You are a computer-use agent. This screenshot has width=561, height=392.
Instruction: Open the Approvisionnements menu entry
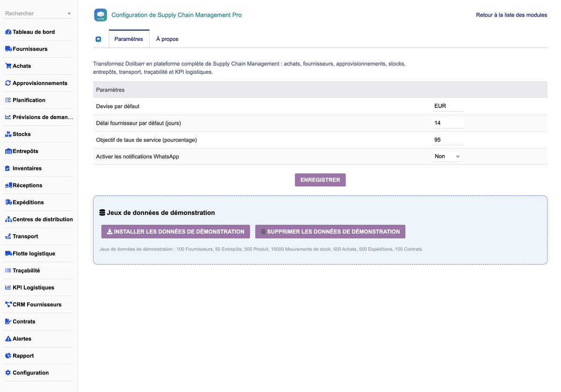[x=40, y=83]
